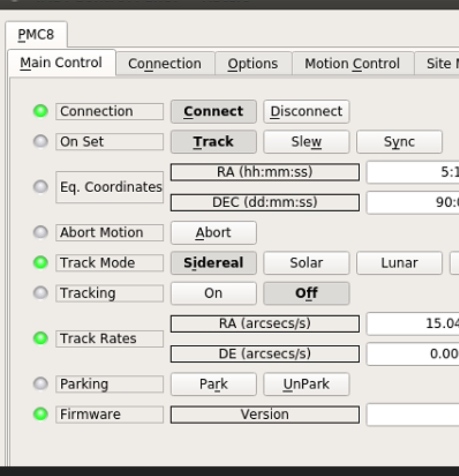Click the Park button

214,384
